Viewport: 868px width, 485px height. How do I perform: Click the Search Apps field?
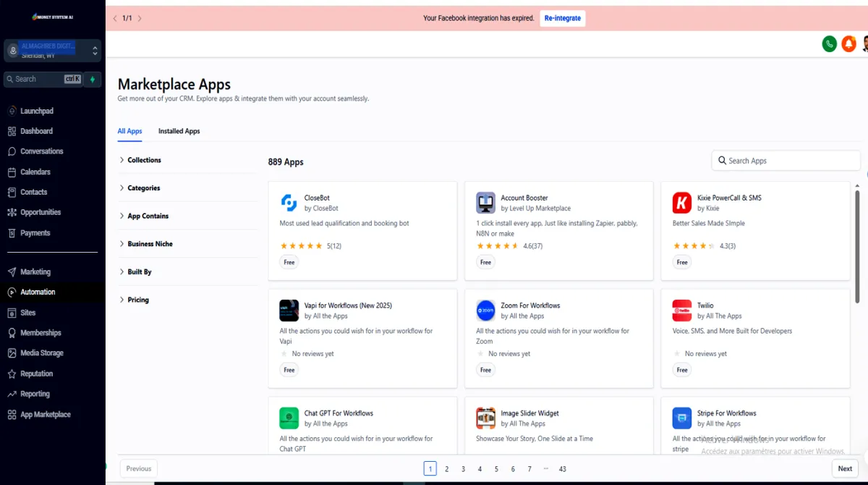tap(786, 161)
